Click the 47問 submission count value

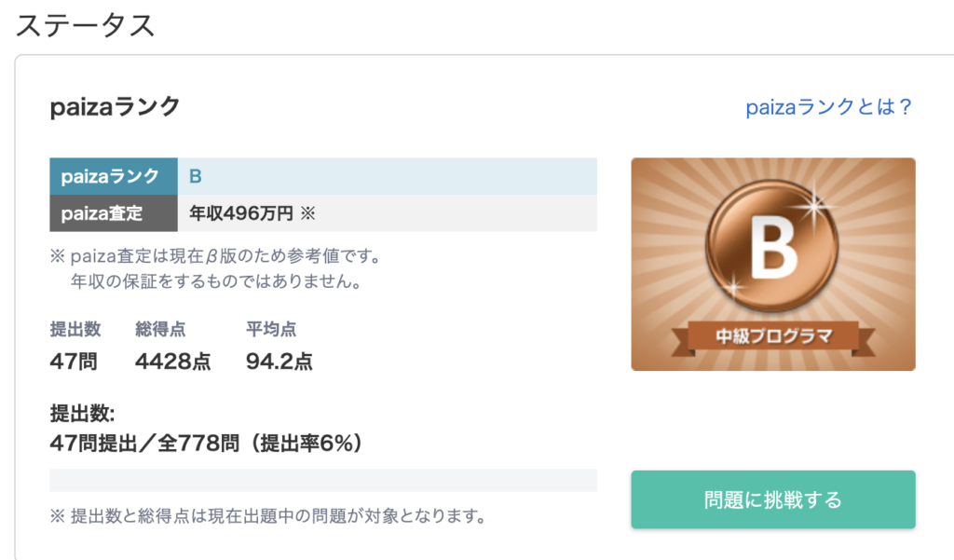tap(73, 362)
